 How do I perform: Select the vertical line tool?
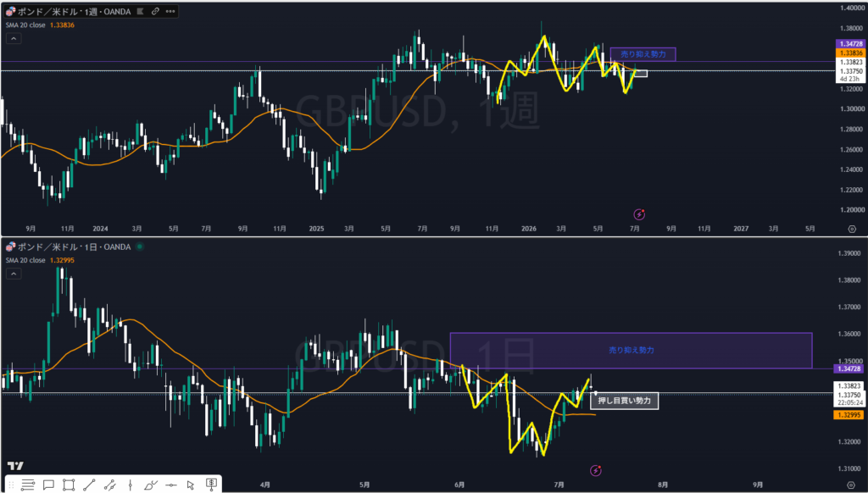pyautogui.click(x=130, y=485)
